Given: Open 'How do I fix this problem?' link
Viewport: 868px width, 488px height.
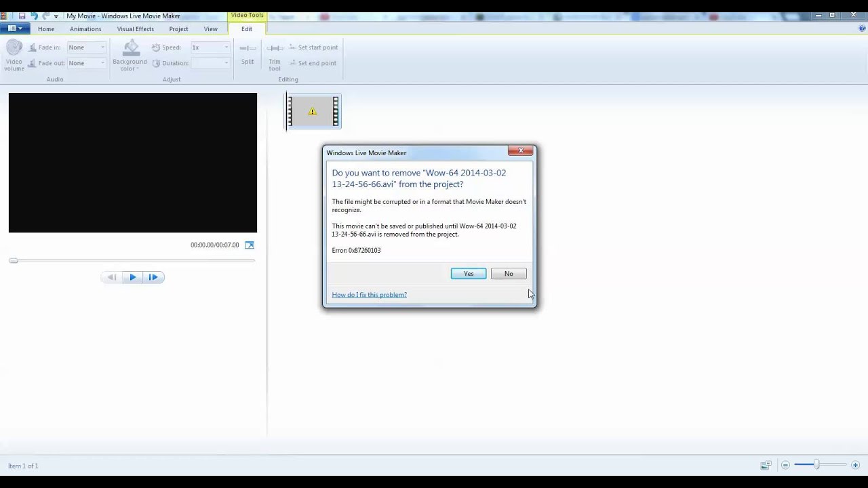Looking at the screenshot, I should pyautogui.click(x=370, y=295).
